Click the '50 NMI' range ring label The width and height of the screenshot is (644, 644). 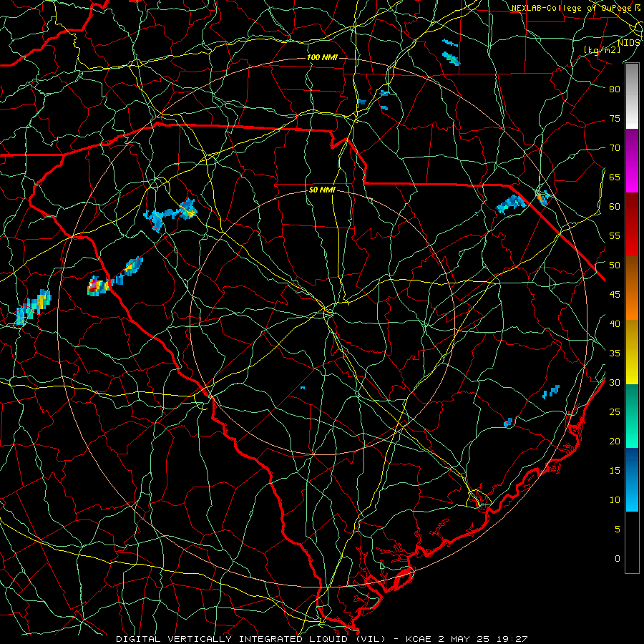point(322,190)
